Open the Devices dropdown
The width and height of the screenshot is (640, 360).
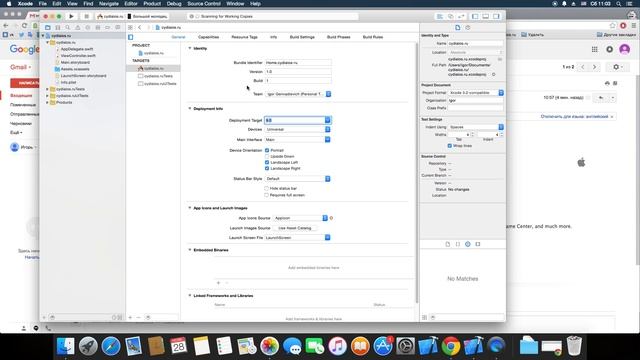pyautogui.click(x=298, y=129)
